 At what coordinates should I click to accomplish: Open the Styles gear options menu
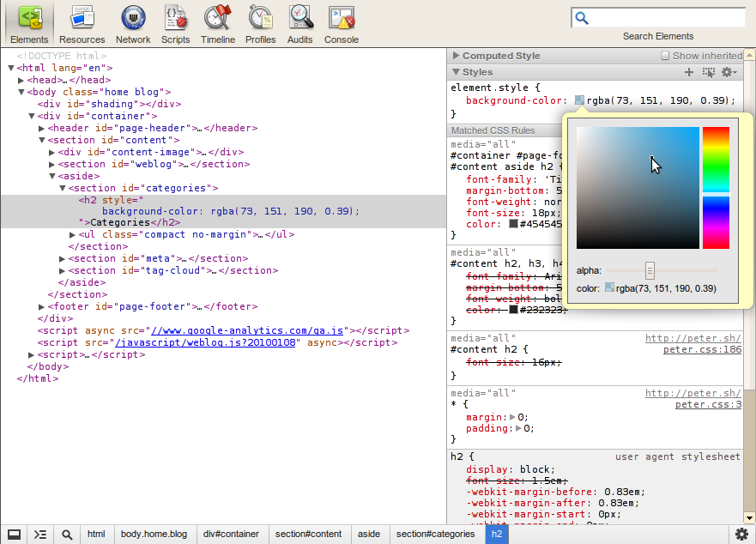pos(729,72)
